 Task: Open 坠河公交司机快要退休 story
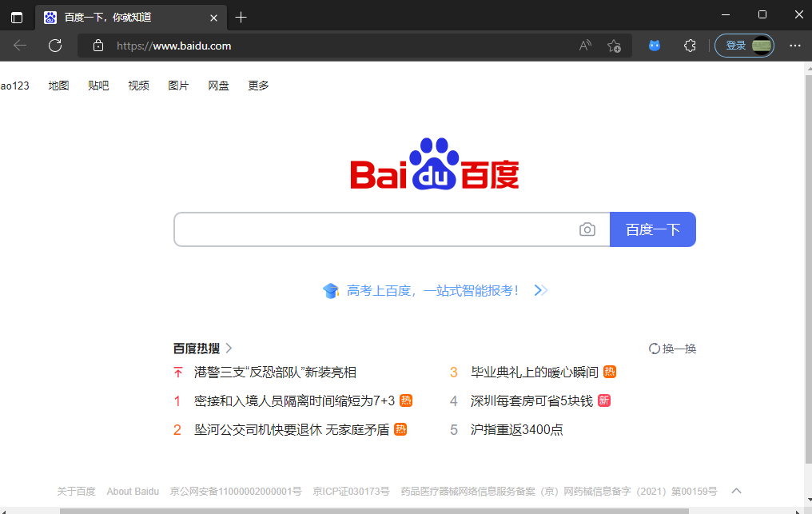[x=292, y=429]
